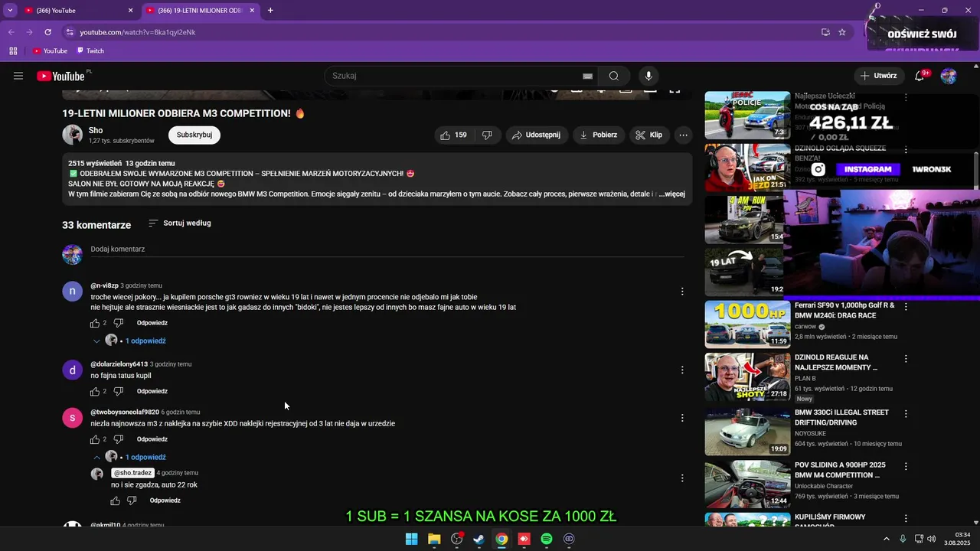Screen dimensions: 980x551
Task: Open the Chrome taskbar icon
Action: pyautogui.click(x=501, y=539)
